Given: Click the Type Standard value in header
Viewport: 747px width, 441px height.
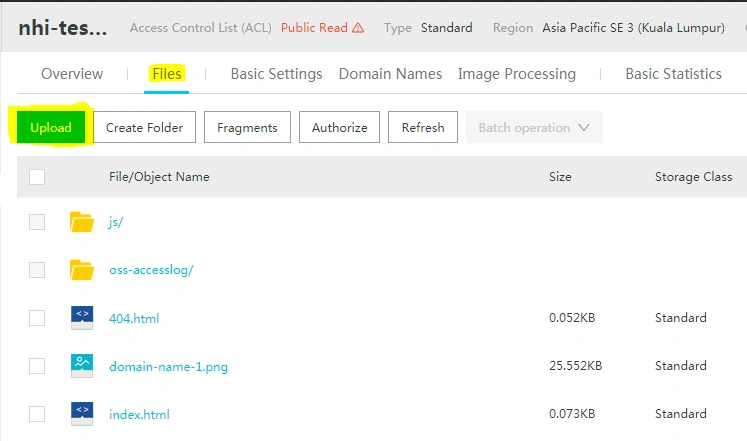Looking at the screenshot, I should [446, 28].
